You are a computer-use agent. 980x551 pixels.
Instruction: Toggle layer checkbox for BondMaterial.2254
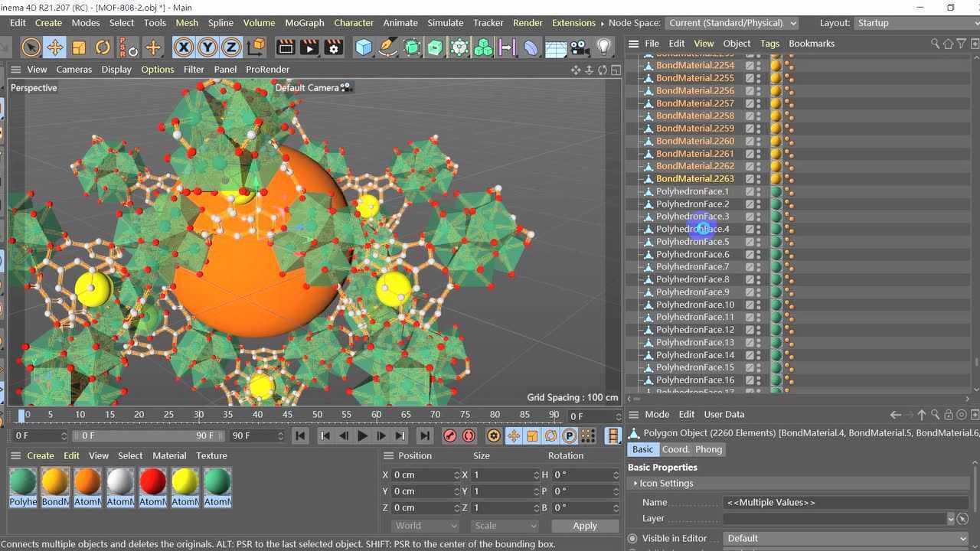click(x=750, y=66)
